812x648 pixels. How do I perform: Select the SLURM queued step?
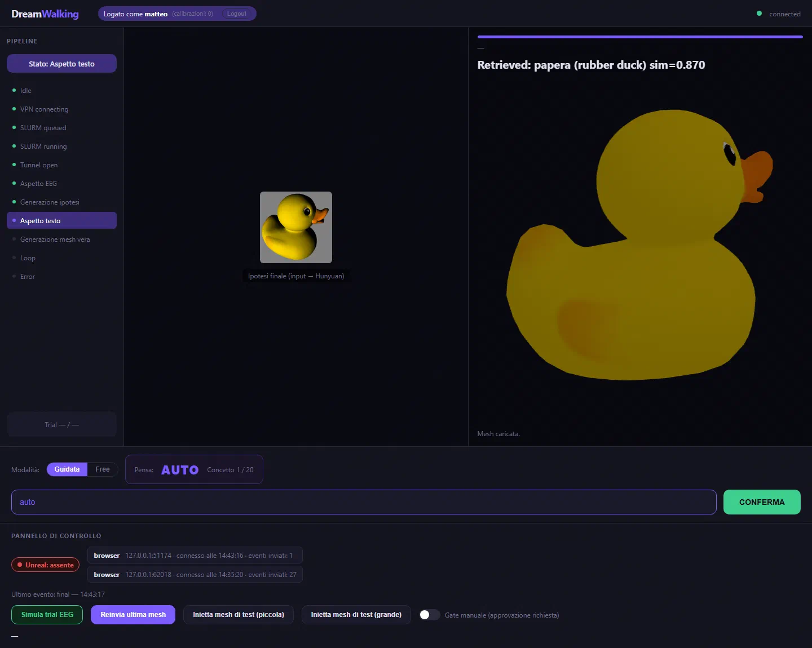click(61, 127)
